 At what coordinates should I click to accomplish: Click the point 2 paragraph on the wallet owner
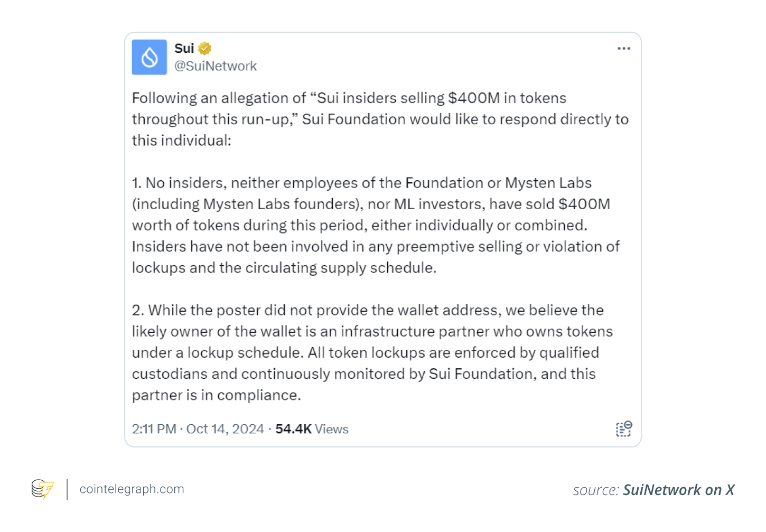[372, 352]
